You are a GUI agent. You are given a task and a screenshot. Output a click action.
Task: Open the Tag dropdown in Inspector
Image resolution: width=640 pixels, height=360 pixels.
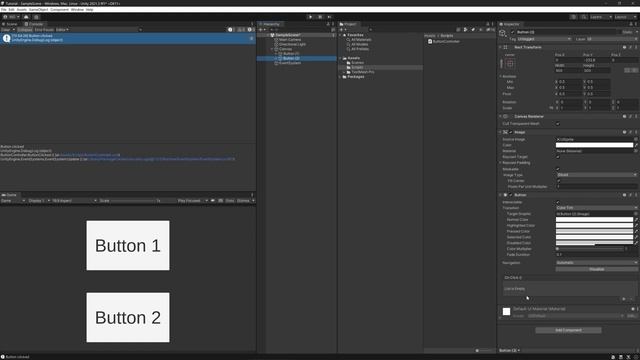tap(544, 39)
